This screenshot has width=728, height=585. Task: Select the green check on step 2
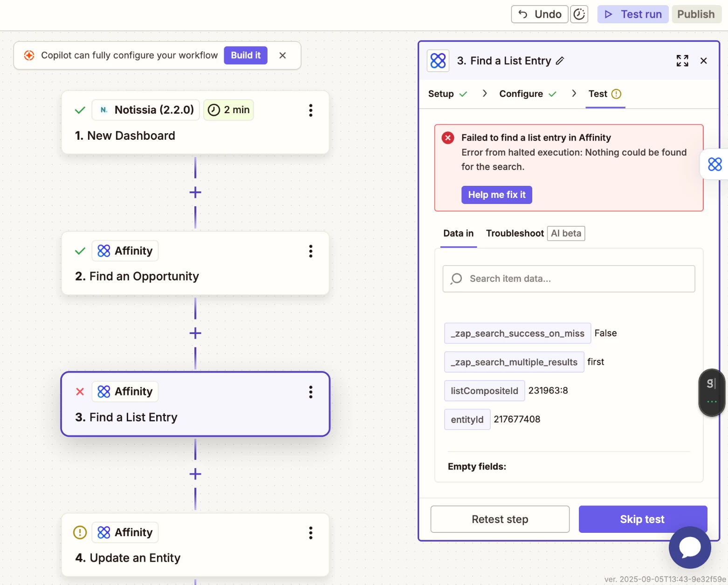[x=80, y=251]
